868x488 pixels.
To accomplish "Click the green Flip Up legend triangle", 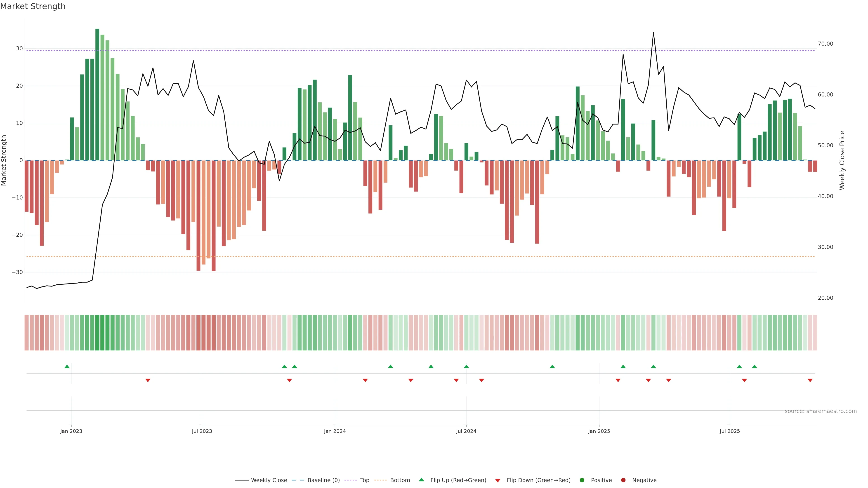I will (421, 480).
